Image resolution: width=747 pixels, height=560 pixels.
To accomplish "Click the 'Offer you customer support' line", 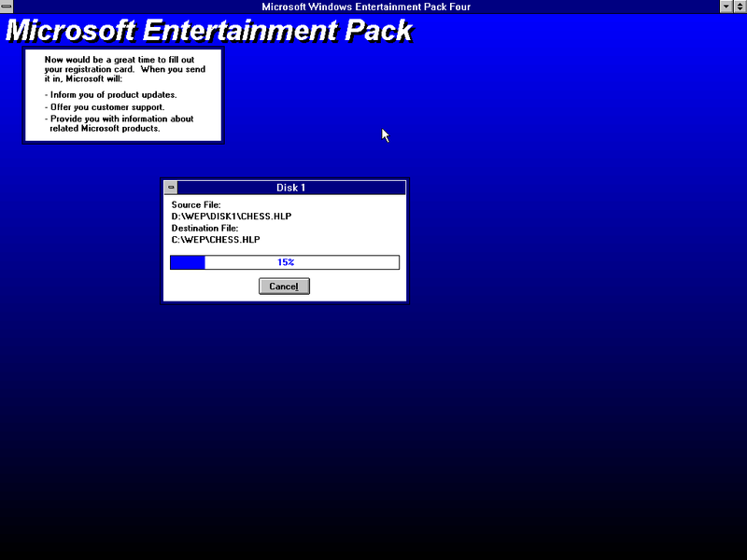I will 105,107.
